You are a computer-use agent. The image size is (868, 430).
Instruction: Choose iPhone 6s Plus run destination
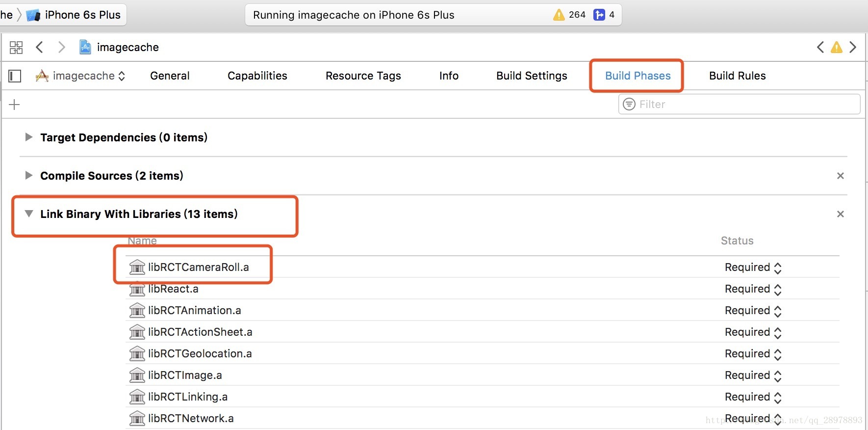[x=74, y=15]
